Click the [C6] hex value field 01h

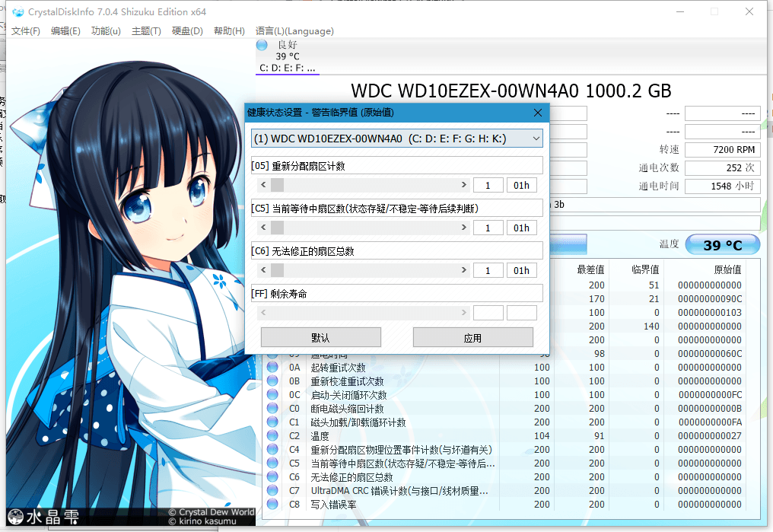coord(522,270)
